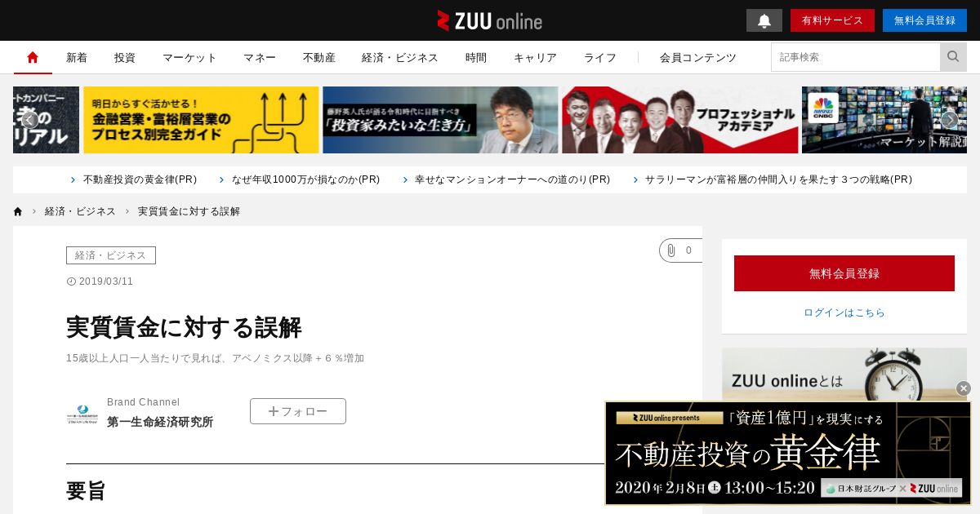Click 実質賃金に対する誤解 breadcrumb text

(189, 211)
